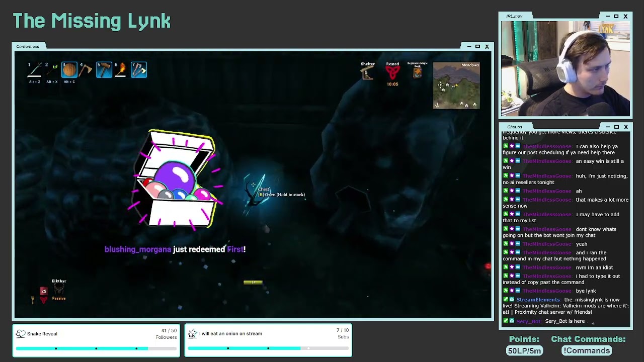Click the 'I will eat an onion on stream' text
The width and height of the screenshot is (644, 362).
point(230,333)
